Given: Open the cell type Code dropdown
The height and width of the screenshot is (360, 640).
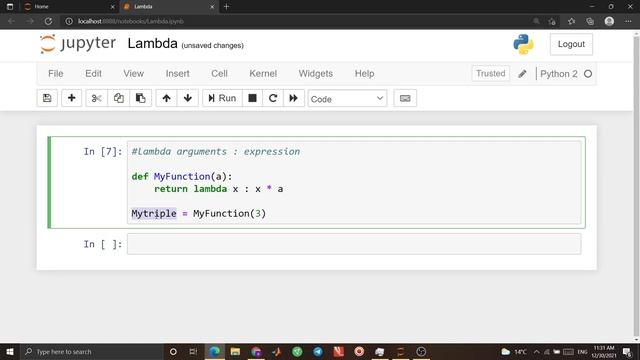Looking at the screenshot, I should (x=347, y=99).
